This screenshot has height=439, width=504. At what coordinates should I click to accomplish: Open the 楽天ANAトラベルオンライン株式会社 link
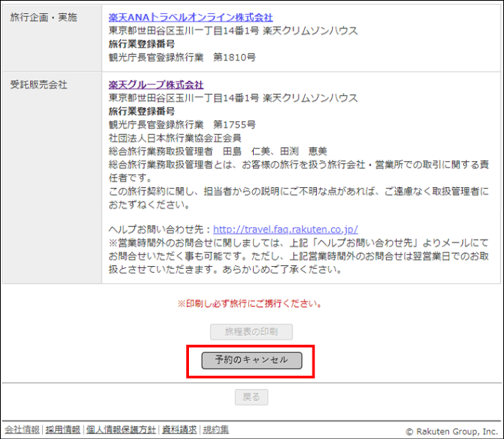click(x=190, y=18)
